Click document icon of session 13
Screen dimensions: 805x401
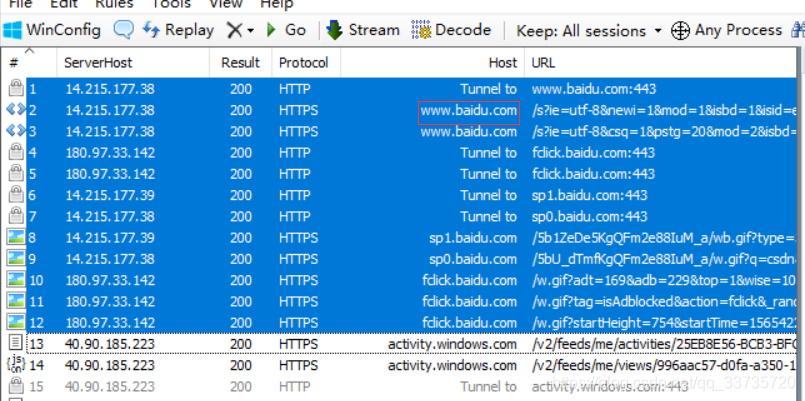point(16,343)
